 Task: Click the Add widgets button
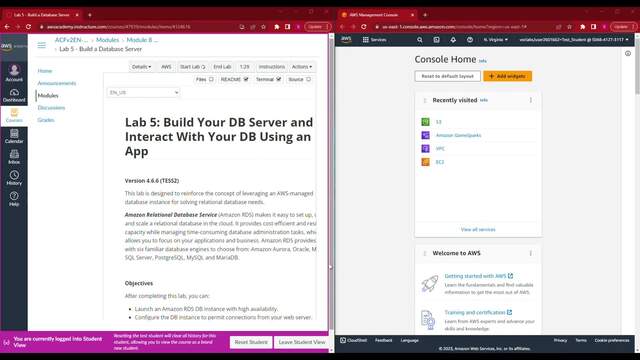coord(507,76)
